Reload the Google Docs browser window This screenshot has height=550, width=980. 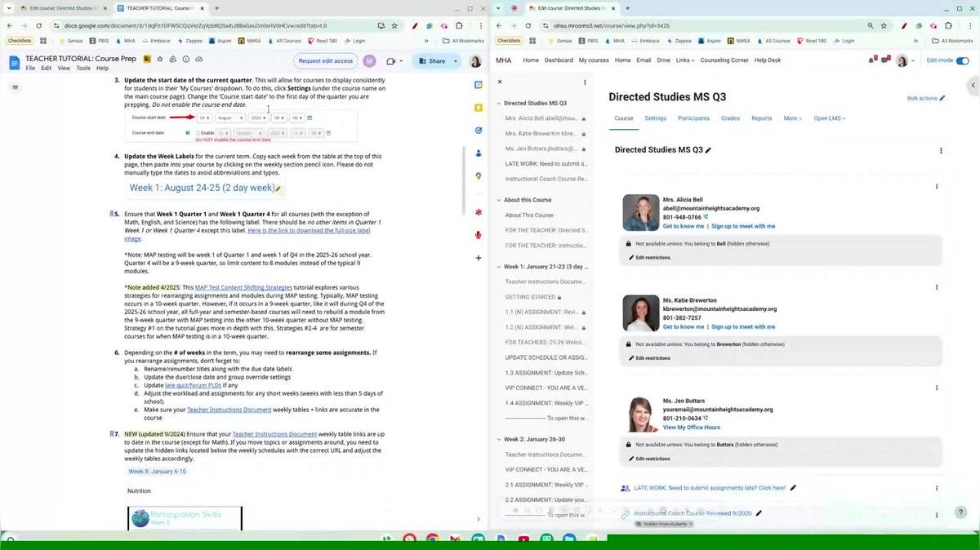pos(38,25)
